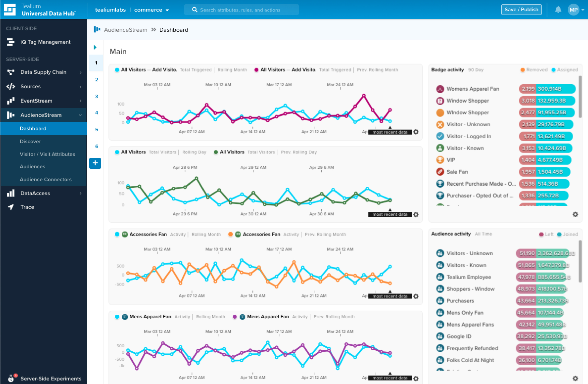Click the Womens Apparel Fan badge icon

pos(440,89)
